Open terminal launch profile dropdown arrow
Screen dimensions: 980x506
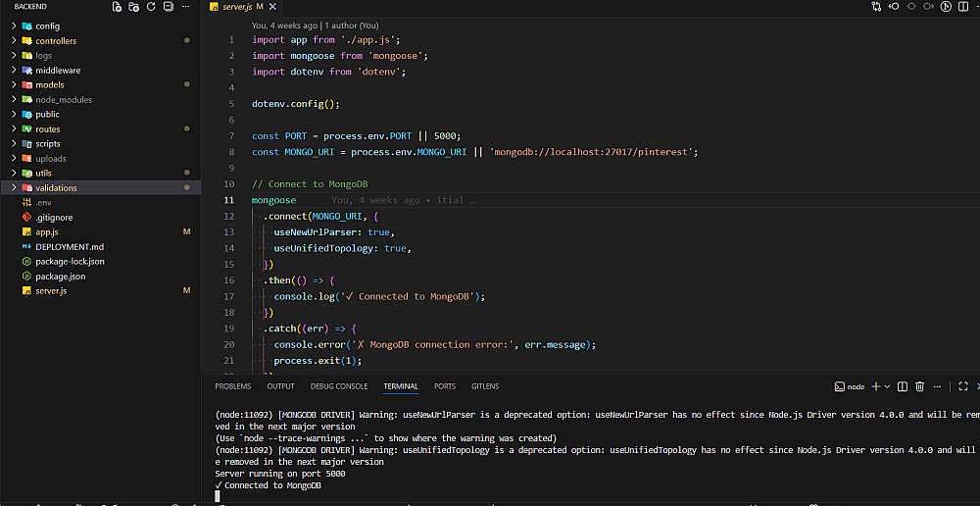click(887, 386)
